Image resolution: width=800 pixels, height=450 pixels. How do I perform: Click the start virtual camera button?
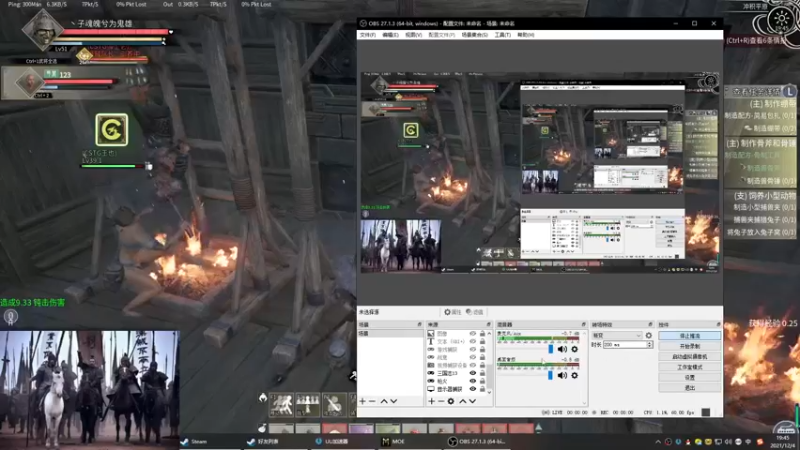[689, 357]
